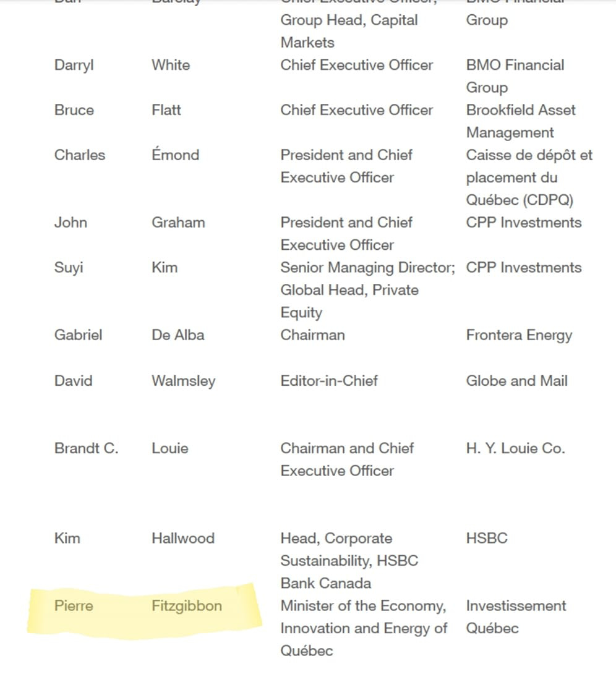Click on Darryl in the first-name column
The height and width of the screenshot is (687, 616).
pos(74,66)
